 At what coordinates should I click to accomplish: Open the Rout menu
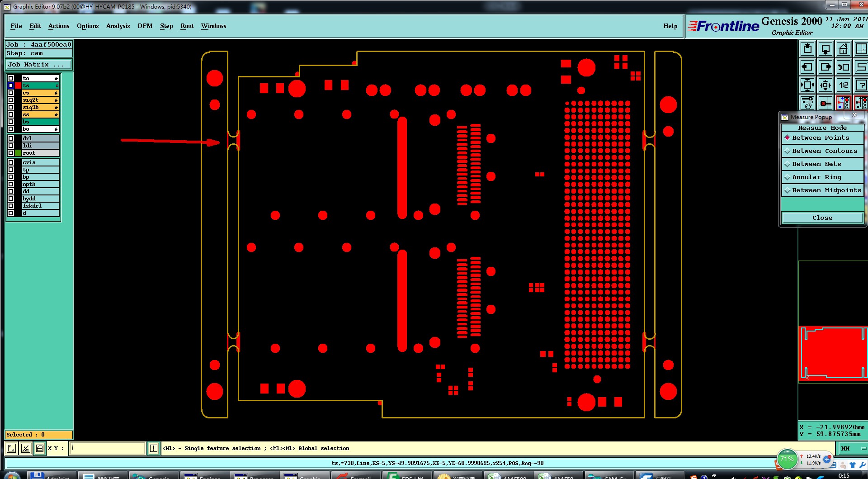pos(187,26)
